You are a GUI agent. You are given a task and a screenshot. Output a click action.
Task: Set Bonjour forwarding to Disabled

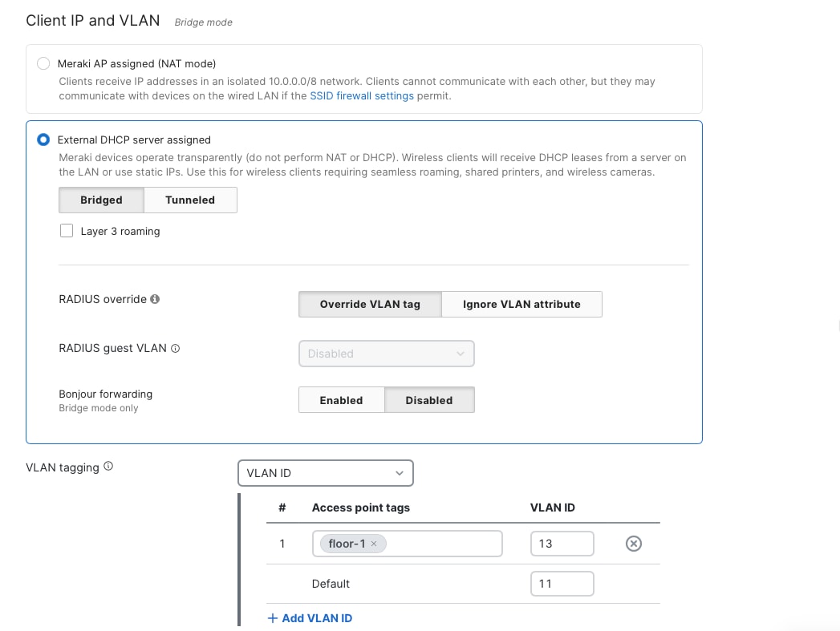429,400
